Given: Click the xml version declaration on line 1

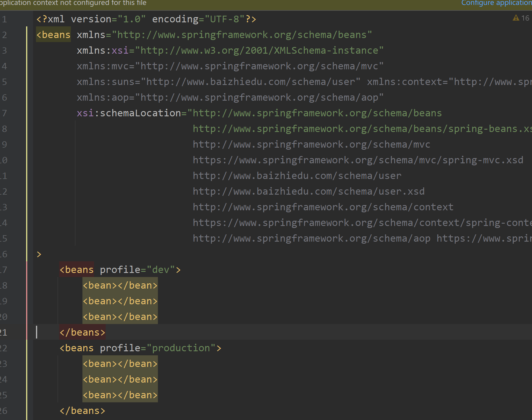Looking at the screenshot, I should [x=146, y=19].
